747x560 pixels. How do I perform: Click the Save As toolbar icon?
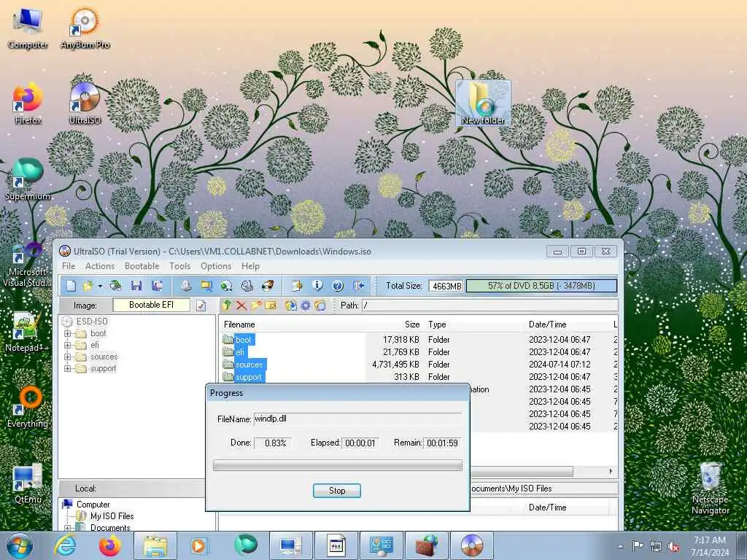click(158, 286)
